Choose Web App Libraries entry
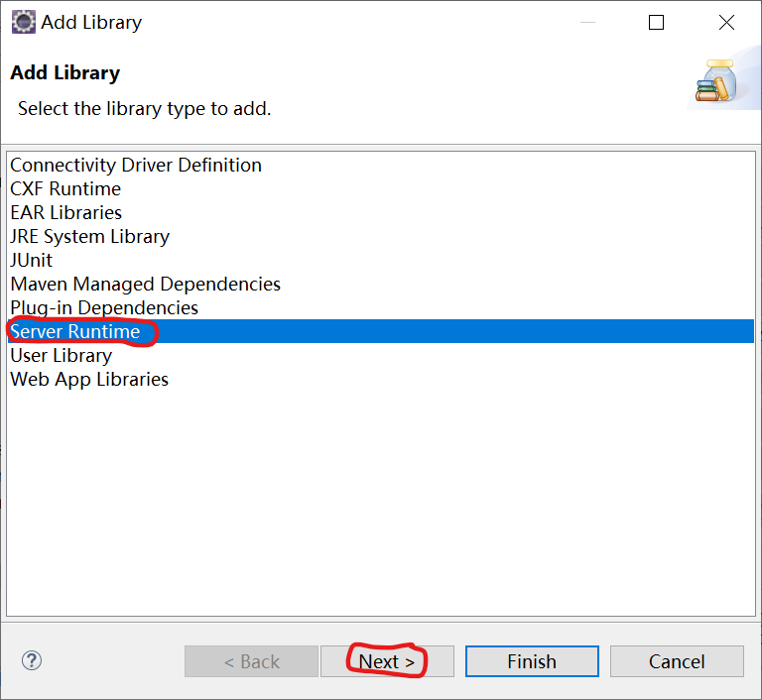 [89, 380]
